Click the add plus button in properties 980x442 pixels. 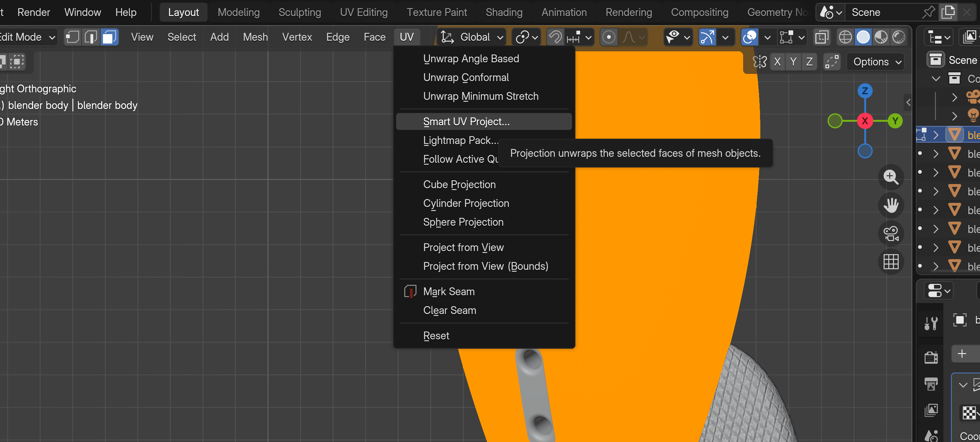tap(962, 354)
